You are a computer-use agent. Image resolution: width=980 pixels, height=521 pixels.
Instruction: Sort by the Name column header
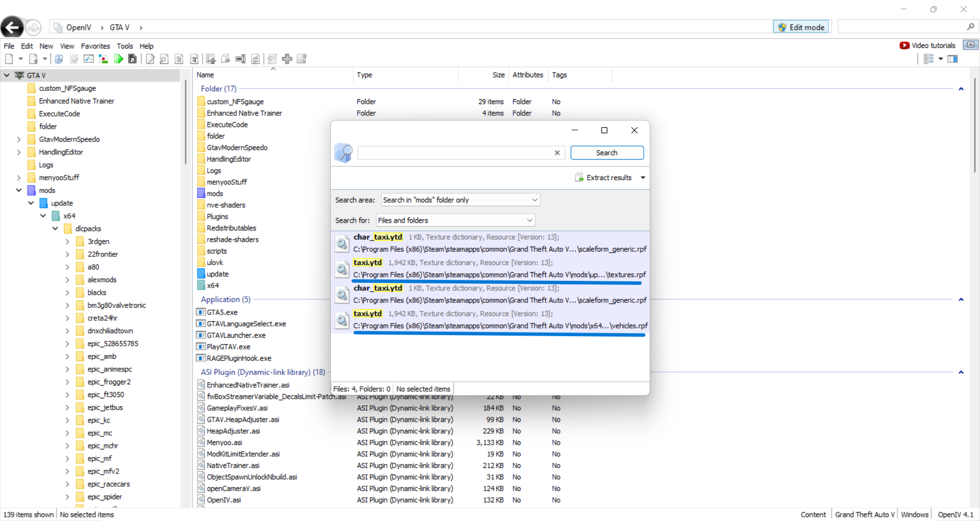273,75
